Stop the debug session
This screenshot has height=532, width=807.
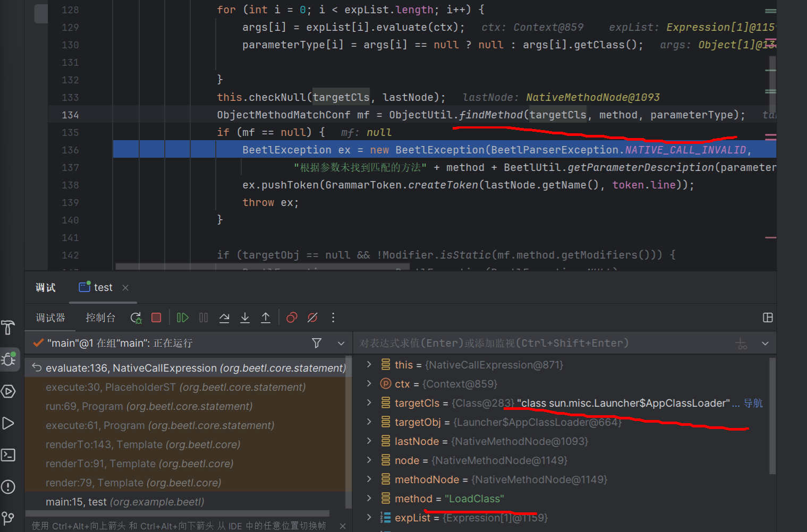tap(156, 318)
